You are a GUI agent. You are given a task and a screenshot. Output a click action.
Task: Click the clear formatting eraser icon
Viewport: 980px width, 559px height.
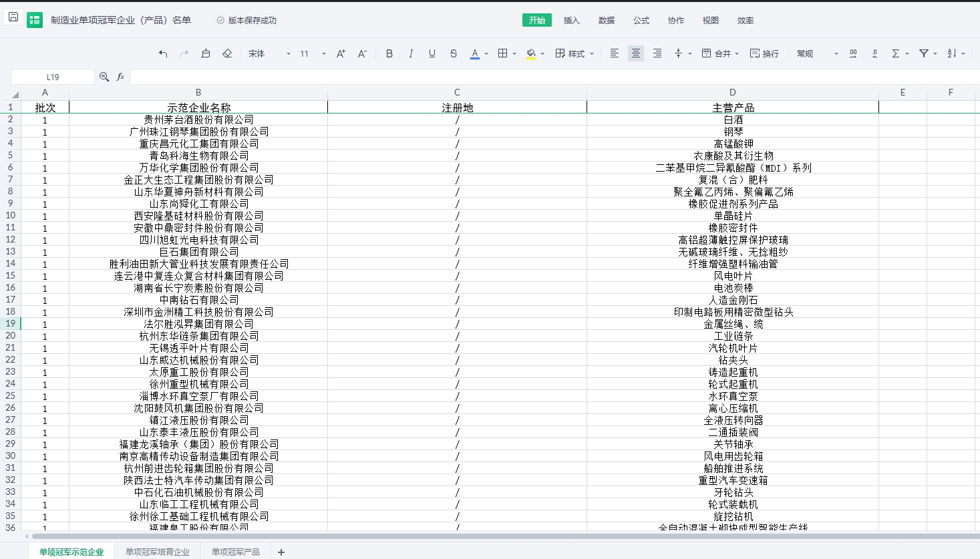pos(227,53)
